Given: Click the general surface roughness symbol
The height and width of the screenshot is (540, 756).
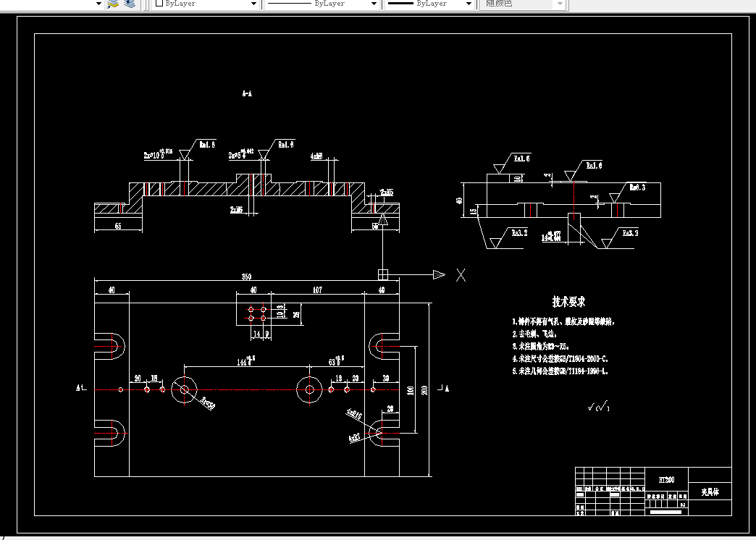Looking at the screenshot, I should point(598,408).
